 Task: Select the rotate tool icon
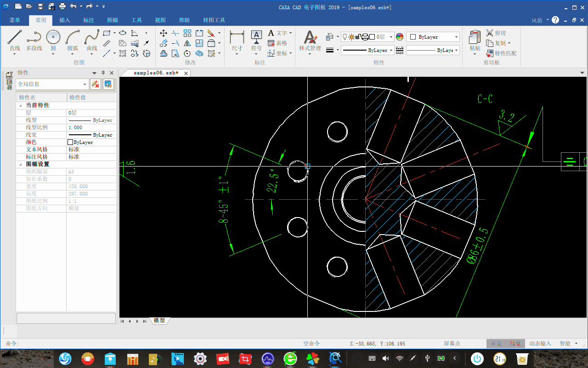187,53
